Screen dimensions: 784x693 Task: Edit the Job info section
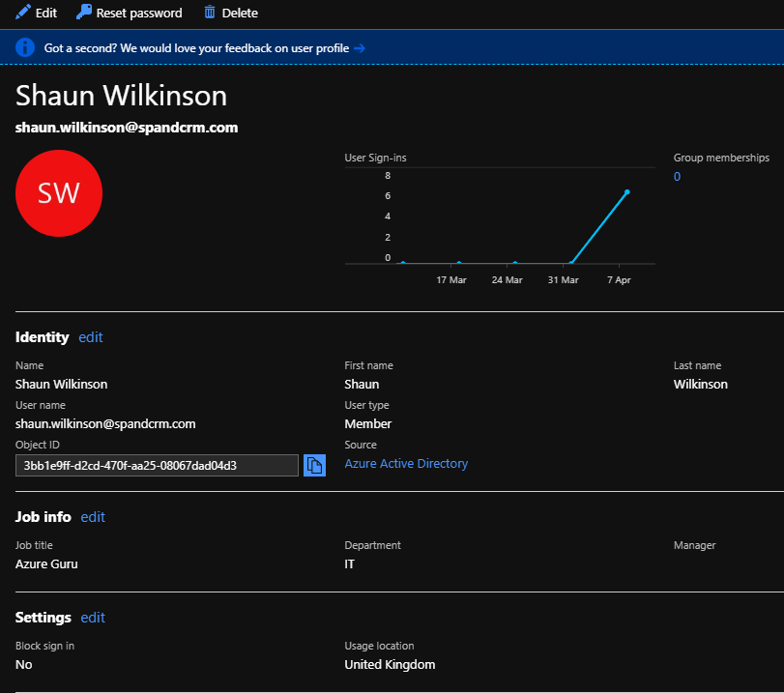tap(93, 517)
